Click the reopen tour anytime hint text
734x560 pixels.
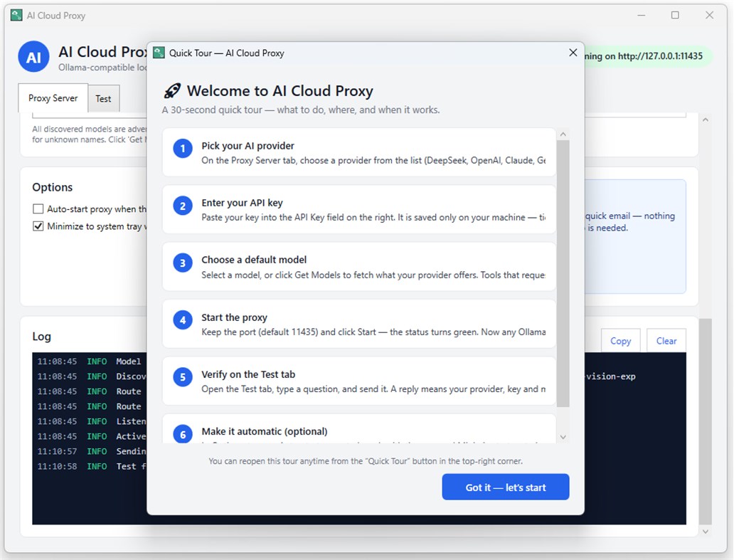point(366,461)
